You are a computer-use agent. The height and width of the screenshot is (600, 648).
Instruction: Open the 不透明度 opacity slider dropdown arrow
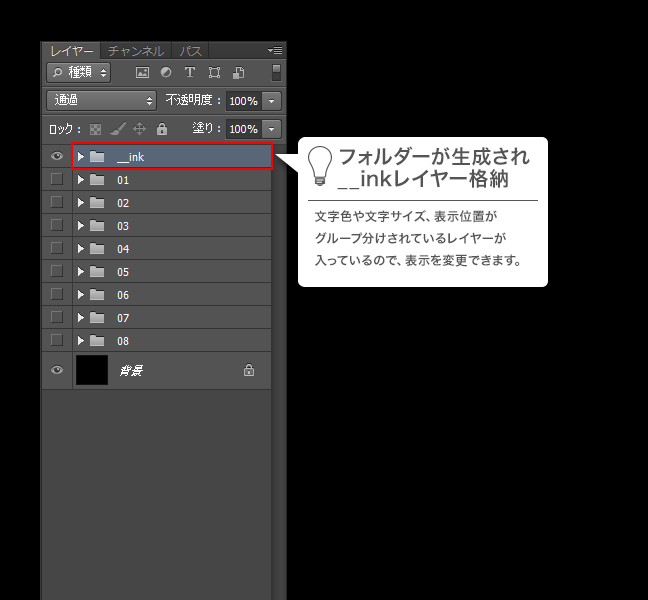[x=271, y=101]
